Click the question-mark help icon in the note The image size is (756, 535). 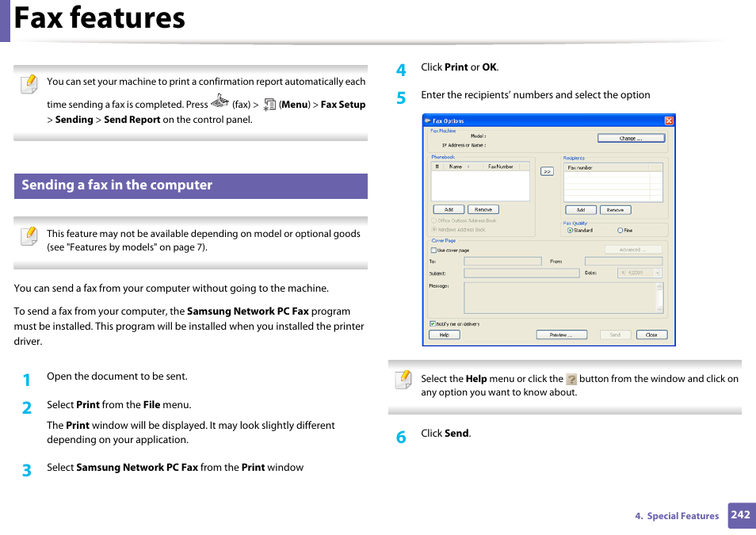pos(571,379)
